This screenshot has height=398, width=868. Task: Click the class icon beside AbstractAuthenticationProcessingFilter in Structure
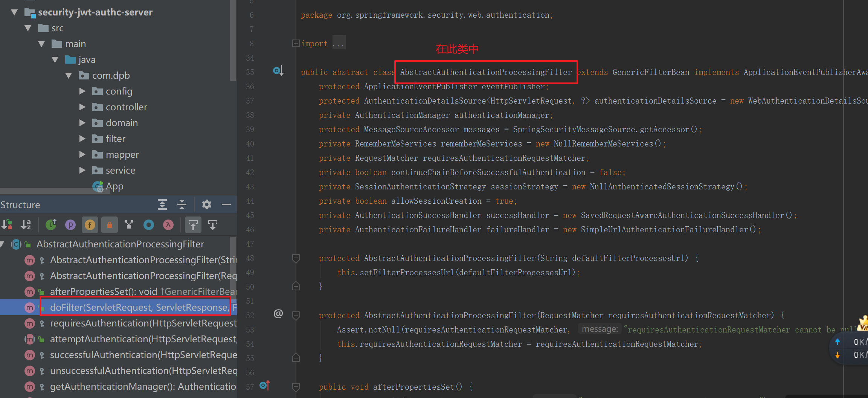click(x=16, y=244)
